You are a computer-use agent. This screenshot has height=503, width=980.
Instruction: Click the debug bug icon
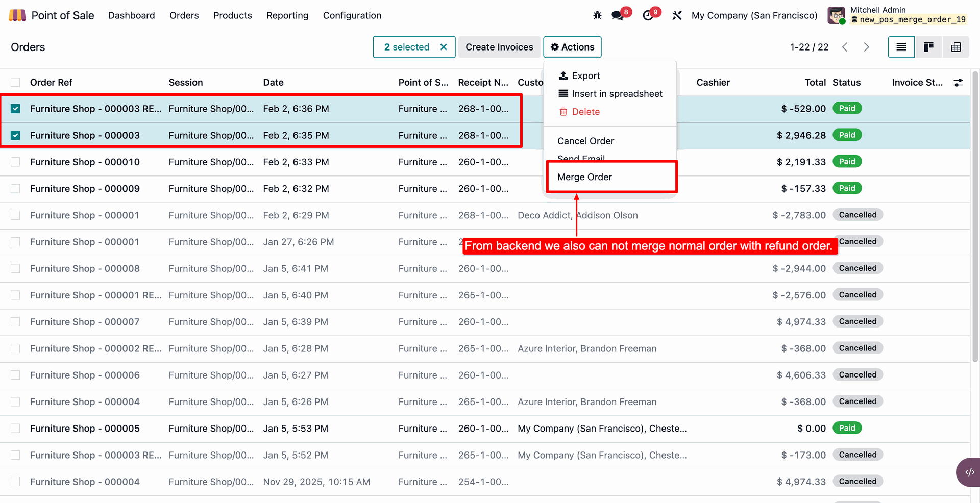click(597, 15)
